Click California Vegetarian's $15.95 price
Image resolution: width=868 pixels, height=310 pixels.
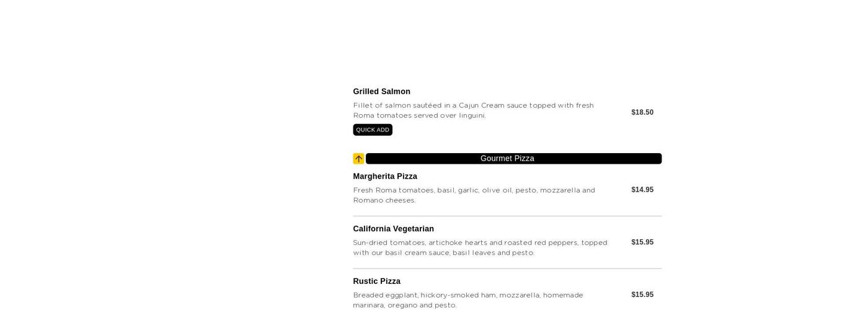click(642, 242)
